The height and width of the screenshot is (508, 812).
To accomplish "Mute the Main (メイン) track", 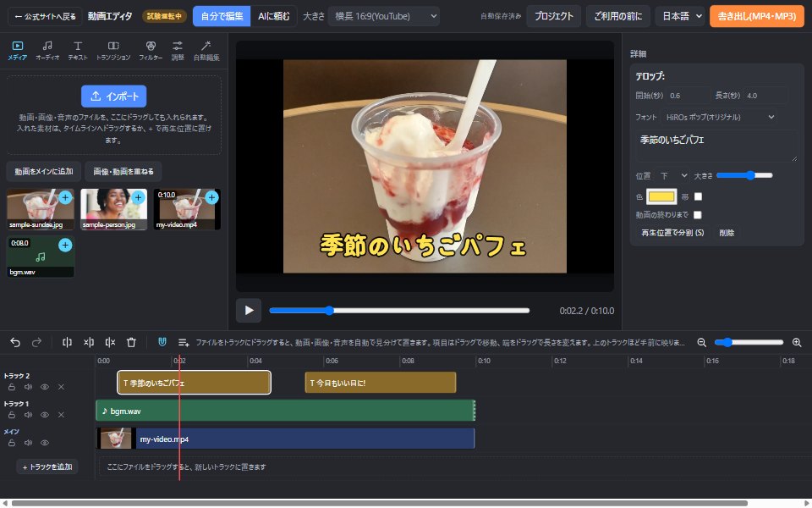I will pos(28,443).
